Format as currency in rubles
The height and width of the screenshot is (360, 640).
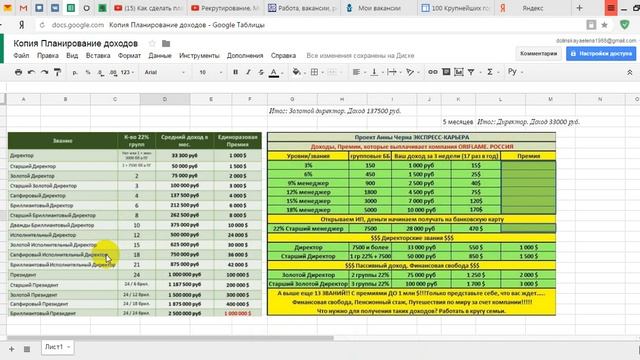click(x=75, y=72)
